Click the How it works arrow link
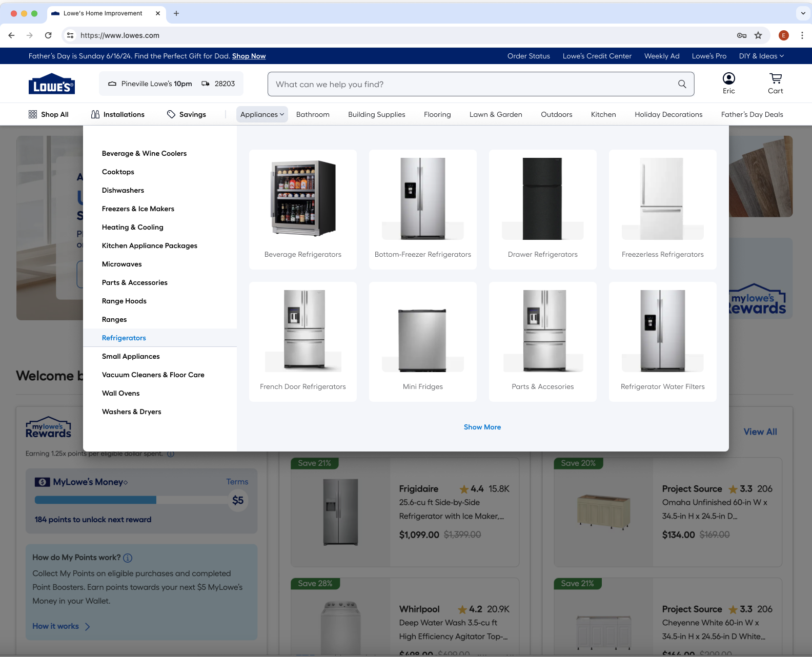Viewport: 812px width, 657px height. coord(61,626)
